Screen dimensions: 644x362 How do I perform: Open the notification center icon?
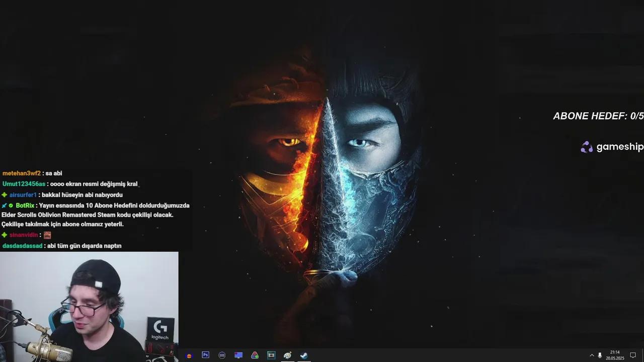633,355
